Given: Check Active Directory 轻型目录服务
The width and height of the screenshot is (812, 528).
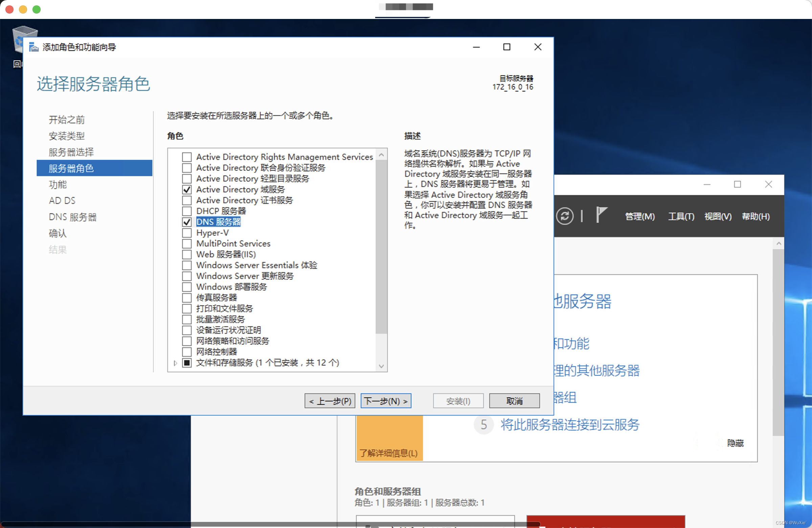Looking at the screenshot, I should 187,178.
